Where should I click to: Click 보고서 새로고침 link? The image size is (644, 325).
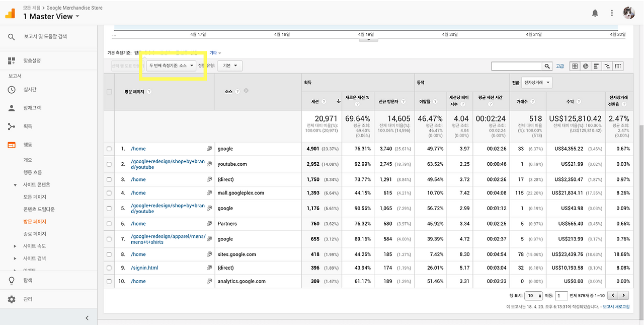616,307
